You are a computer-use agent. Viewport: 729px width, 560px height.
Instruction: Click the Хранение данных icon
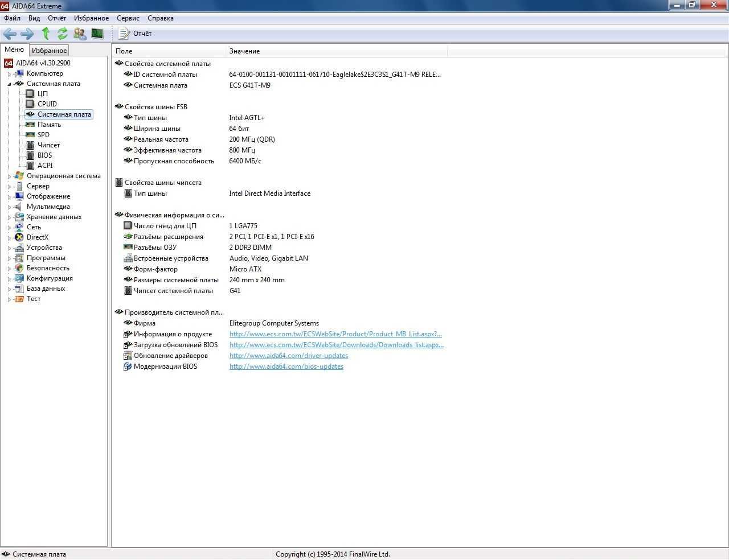pos(19,217)
